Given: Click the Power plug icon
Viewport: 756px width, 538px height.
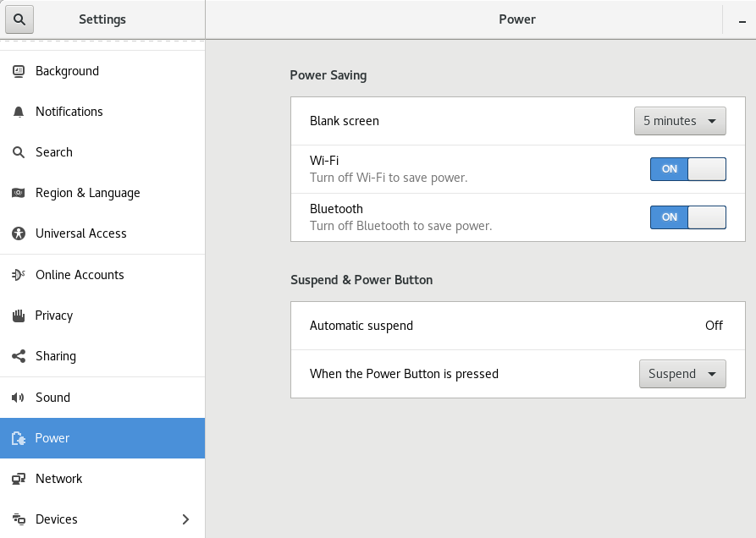Looking at the screenshot, I should point(19,438).
